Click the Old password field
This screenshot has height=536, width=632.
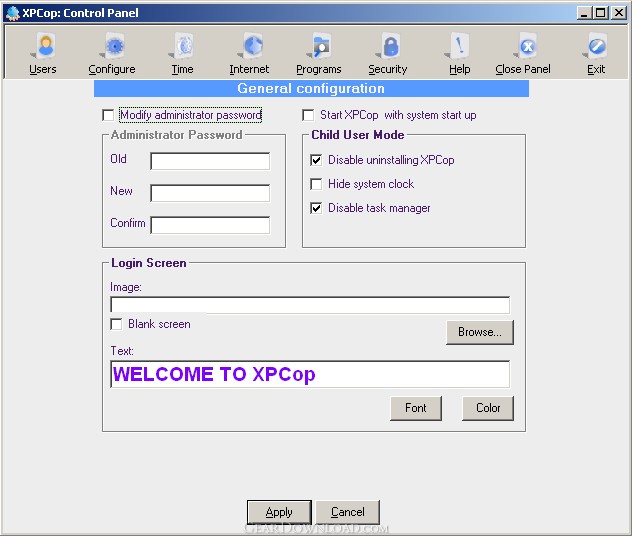click(x=210, y=161)
